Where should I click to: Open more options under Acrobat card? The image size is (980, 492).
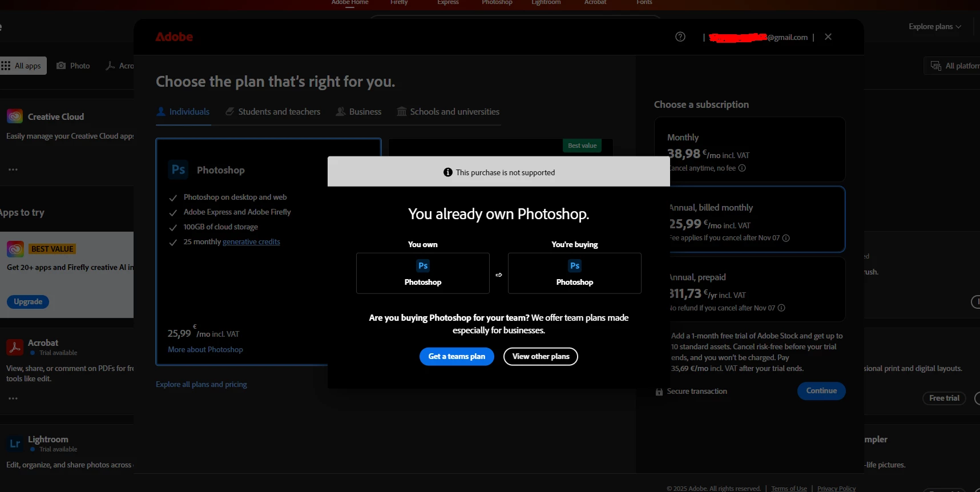[13, 398]
